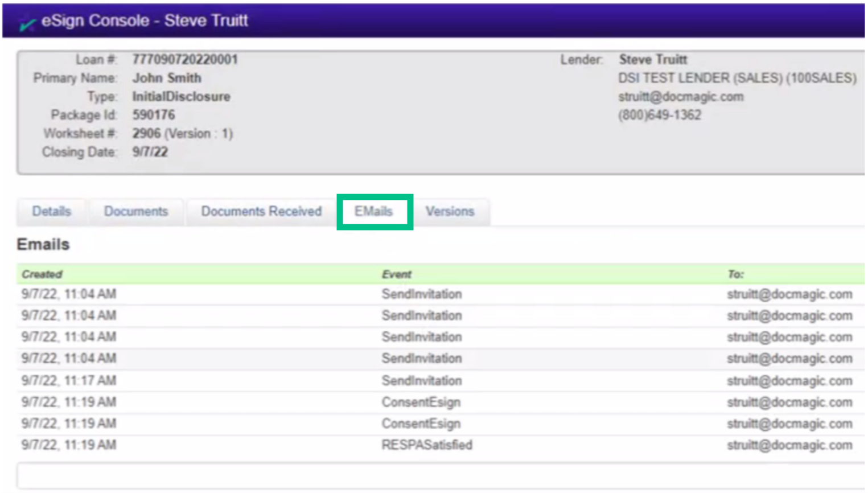
Task: Click the 9/7/22, 11:17 AM timestamp
Action: click(x=69, y=381)
